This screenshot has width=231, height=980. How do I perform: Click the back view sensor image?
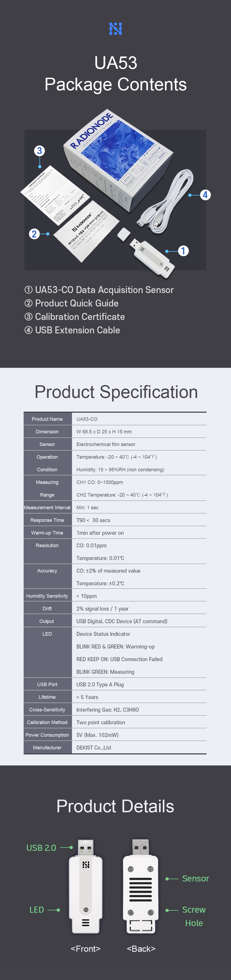pyautogui.click(x=140, y=886)
